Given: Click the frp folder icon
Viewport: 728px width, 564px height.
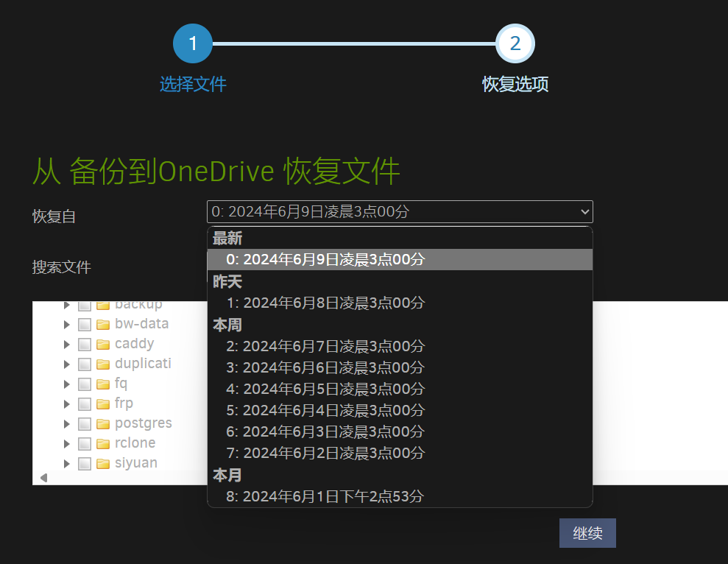Looking at the screenshot, I should (x=102, y=404).
